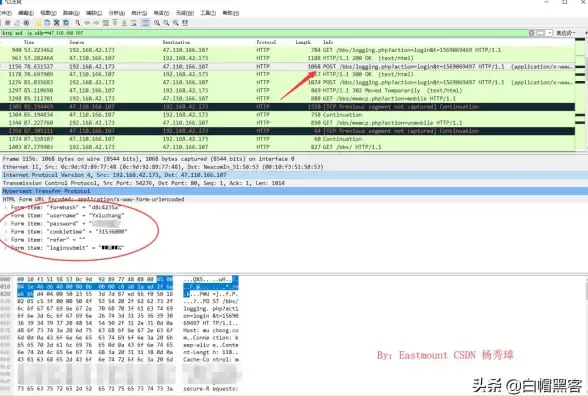Screen dimensions: 588x396
Task: Go to a specified packet
Action: [106, 23]
